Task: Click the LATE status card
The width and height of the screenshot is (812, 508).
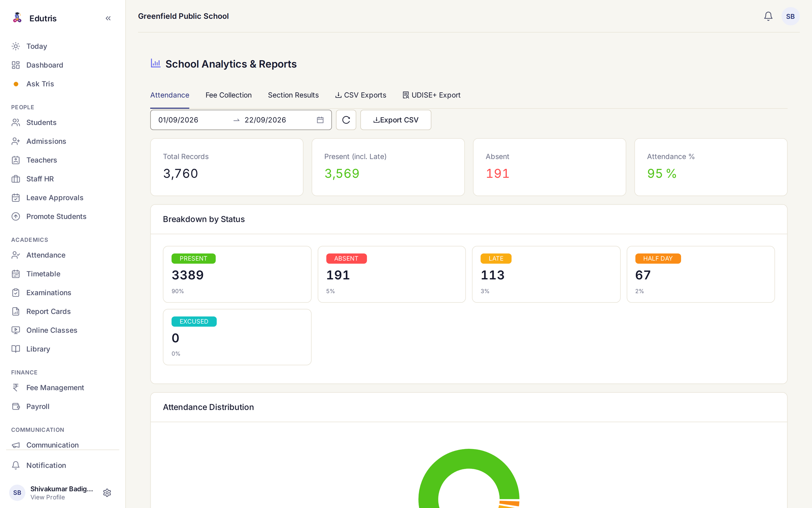Action: (x=546, y=274)
